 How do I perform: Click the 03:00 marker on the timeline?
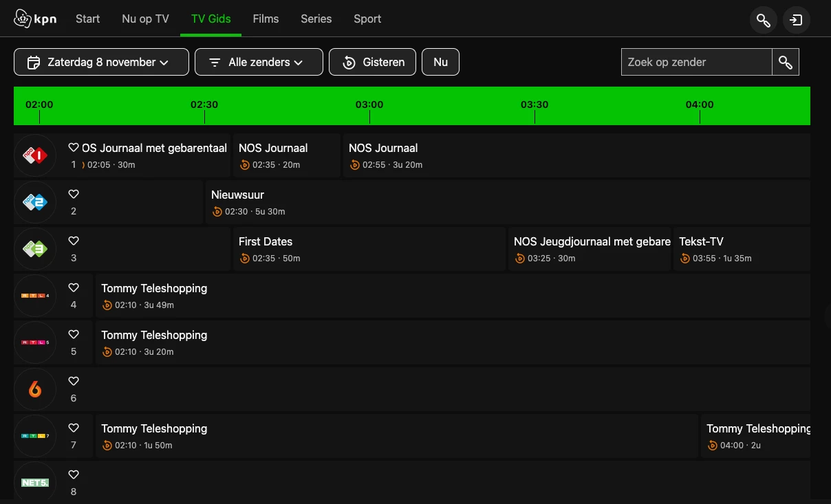(x=369, y=105)
